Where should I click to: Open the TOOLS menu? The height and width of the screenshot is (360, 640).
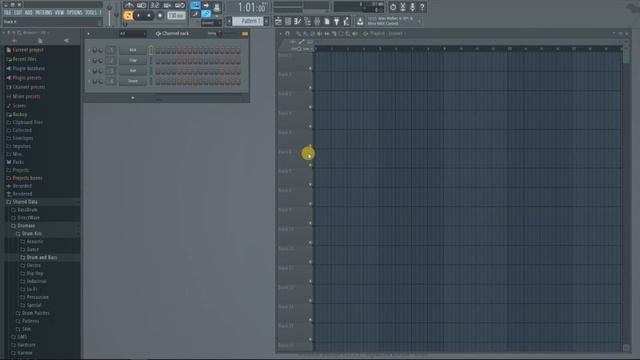coord(91,13)
